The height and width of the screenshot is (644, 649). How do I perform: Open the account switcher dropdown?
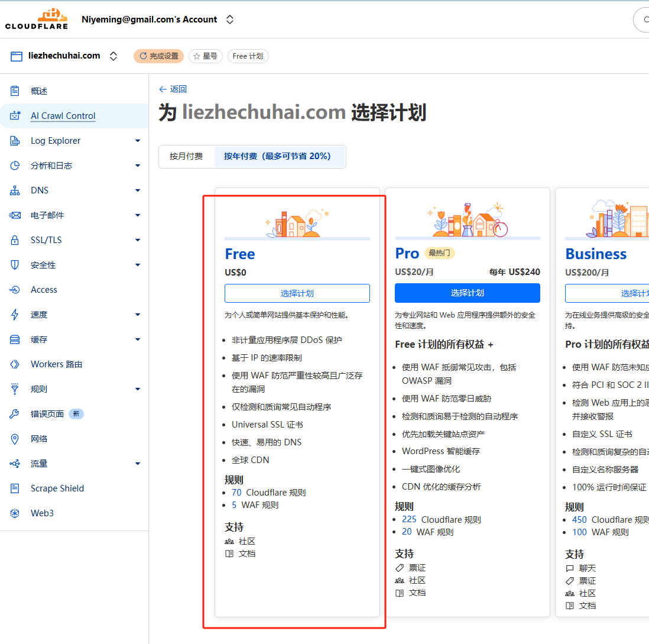230,19
